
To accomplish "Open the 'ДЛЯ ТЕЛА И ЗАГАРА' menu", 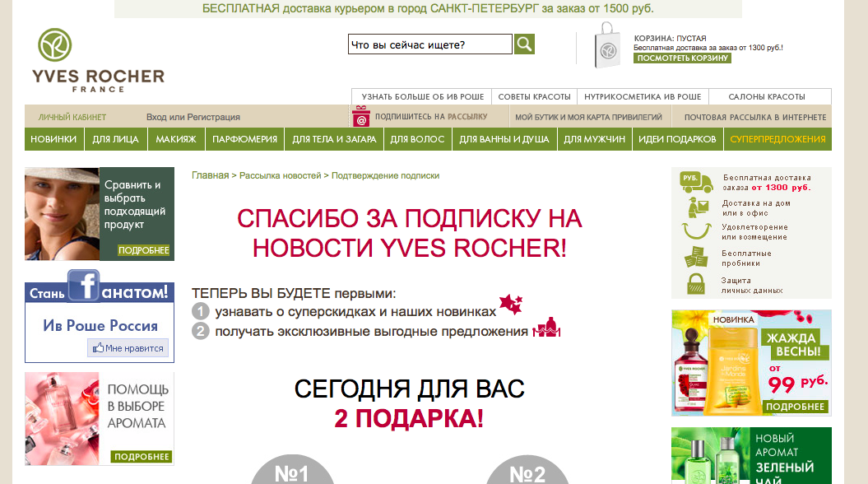I will (x=334, y=139).
